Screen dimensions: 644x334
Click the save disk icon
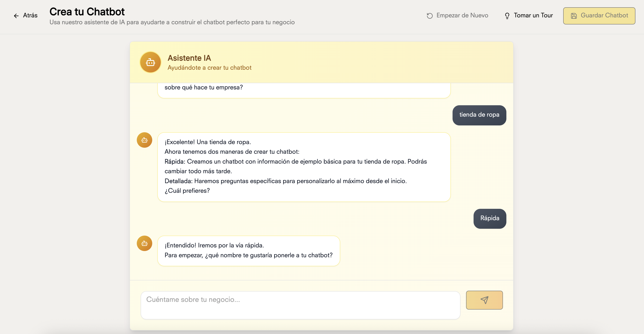pos(574,16)
